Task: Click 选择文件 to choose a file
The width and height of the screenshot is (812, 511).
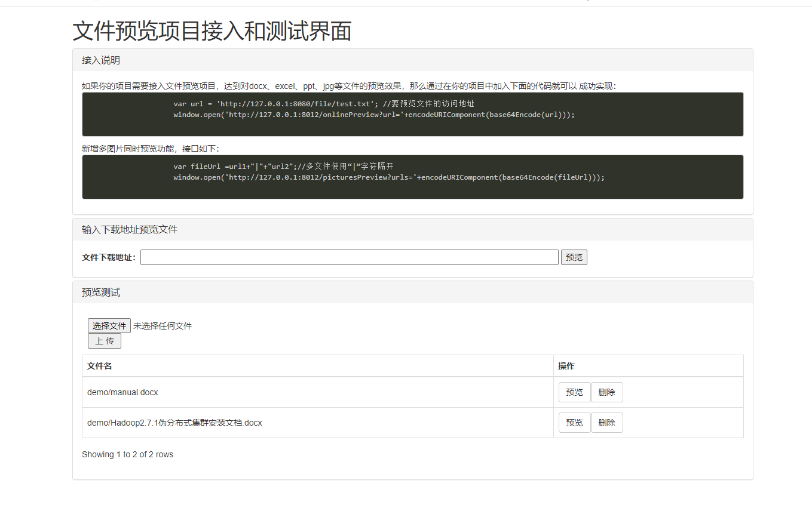Action: pos(109,326)
